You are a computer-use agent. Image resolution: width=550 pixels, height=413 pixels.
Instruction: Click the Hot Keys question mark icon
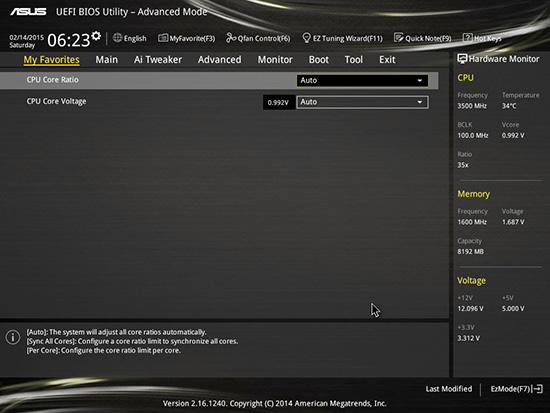467,38
